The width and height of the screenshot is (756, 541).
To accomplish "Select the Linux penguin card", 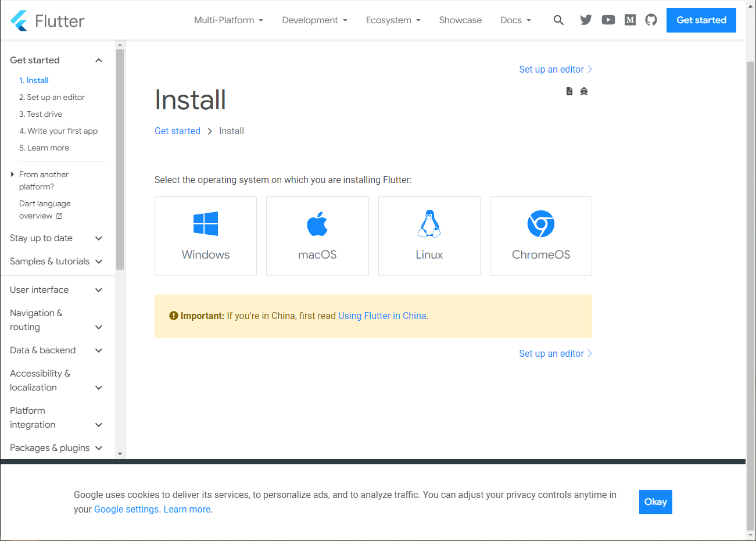I will [x=429, y=236].
